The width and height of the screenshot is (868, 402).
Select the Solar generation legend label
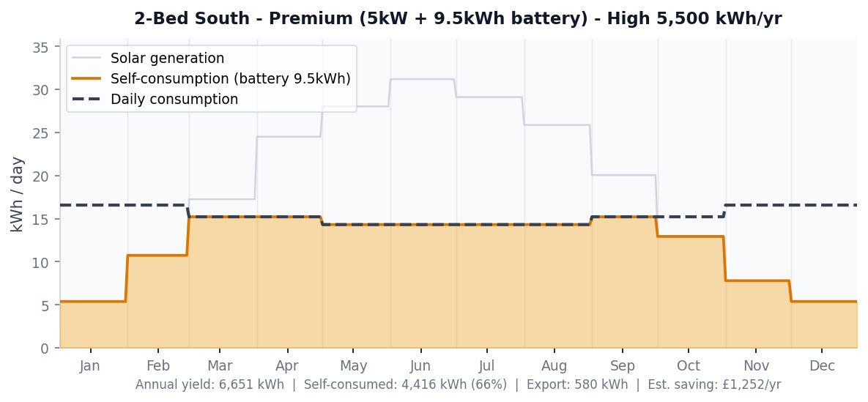(167, 58)
